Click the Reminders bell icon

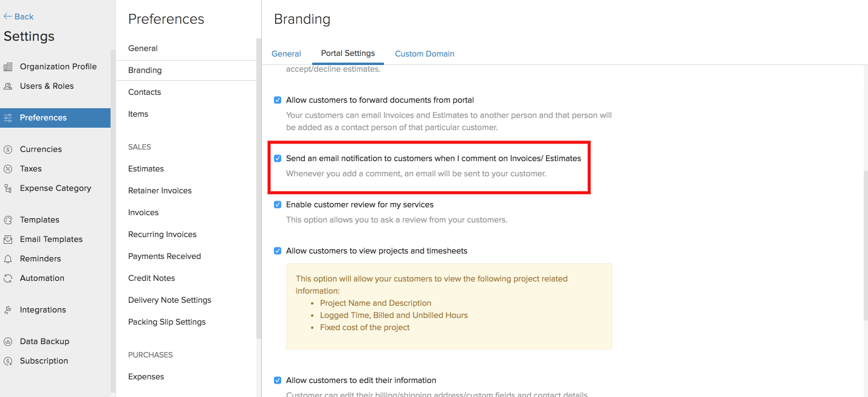[8, 259]
